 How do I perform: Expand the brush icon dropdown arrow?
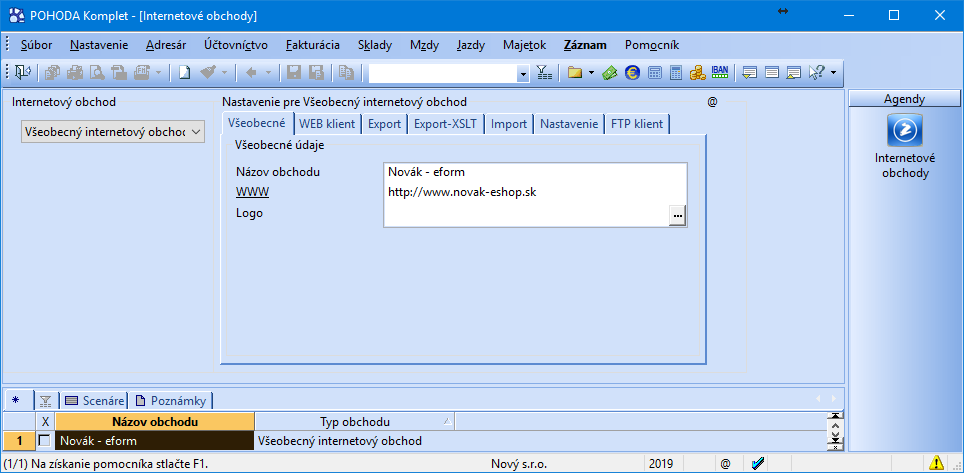click(x=224, y=73)
